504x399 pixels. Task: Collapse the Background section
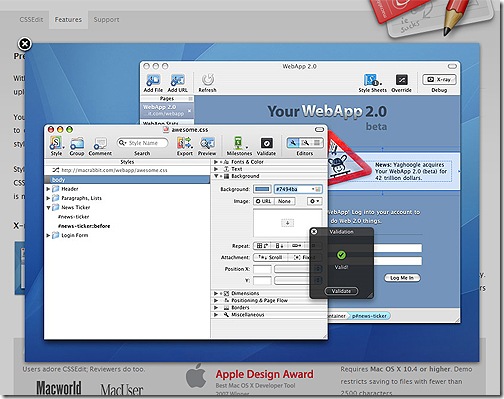click(x=216, y=176)
